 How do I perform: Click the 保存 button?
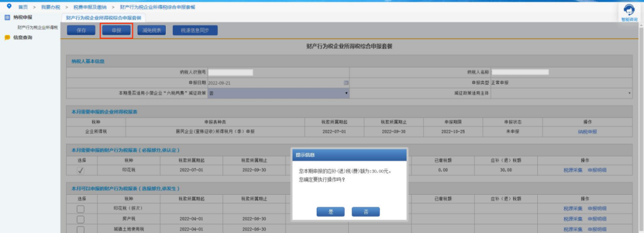click(81, 30)
